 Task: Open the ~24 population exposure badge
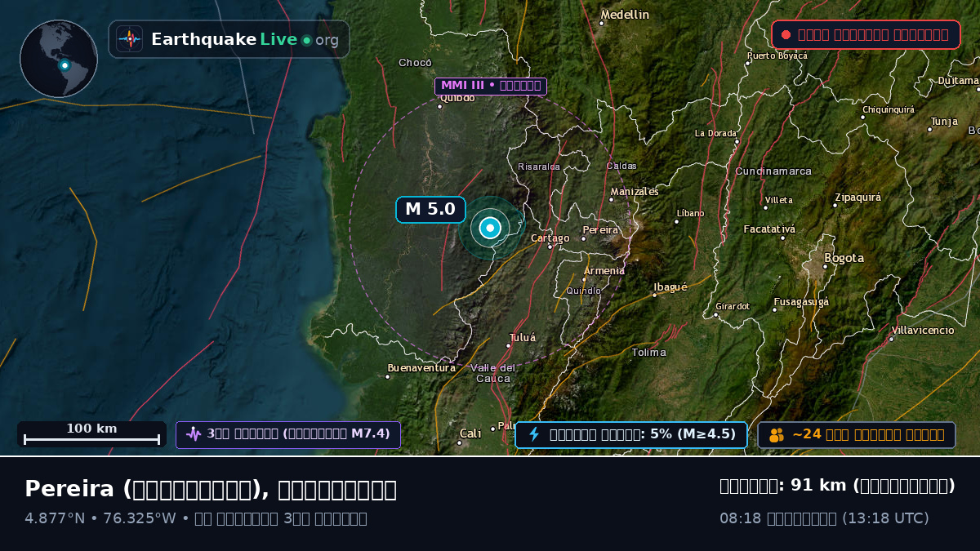pos(857,434)
